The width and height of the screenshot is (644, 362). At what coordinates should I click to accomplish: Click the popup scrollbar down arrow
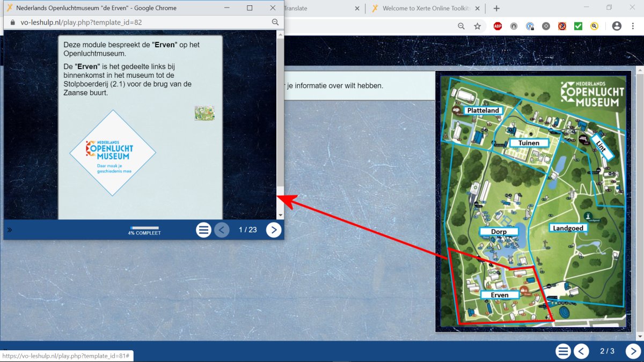[280, 215]
